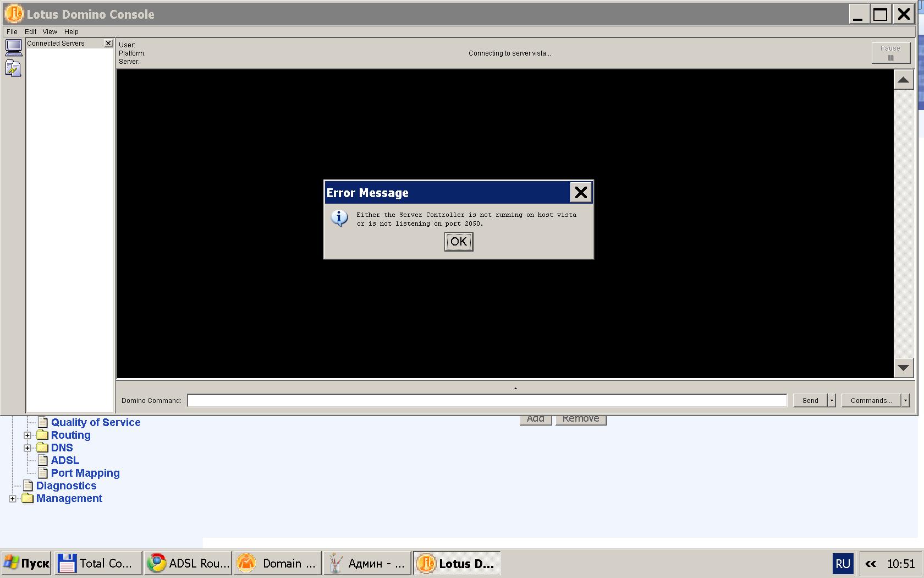The height and width of the screenshot is (578, 924).
Task: Click OK in the Error Message dialog
Action: pyautogui.click(x=459, y=242)
